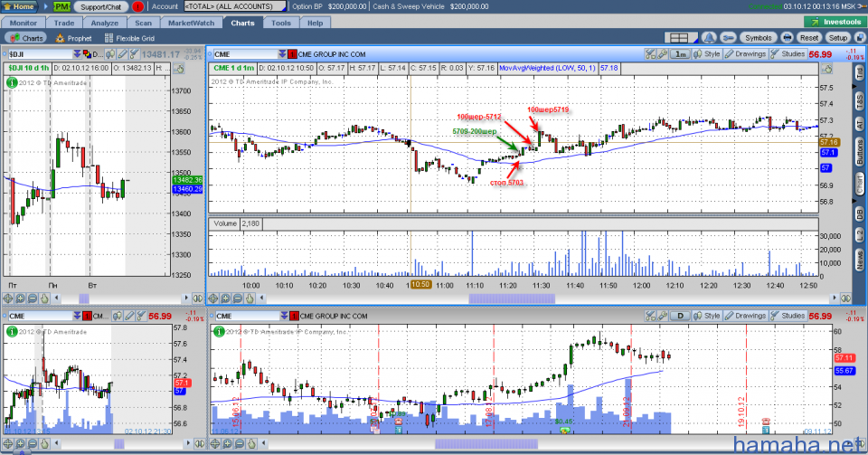
Task: Open the alerts bell icon
Action: click(709, 38)
